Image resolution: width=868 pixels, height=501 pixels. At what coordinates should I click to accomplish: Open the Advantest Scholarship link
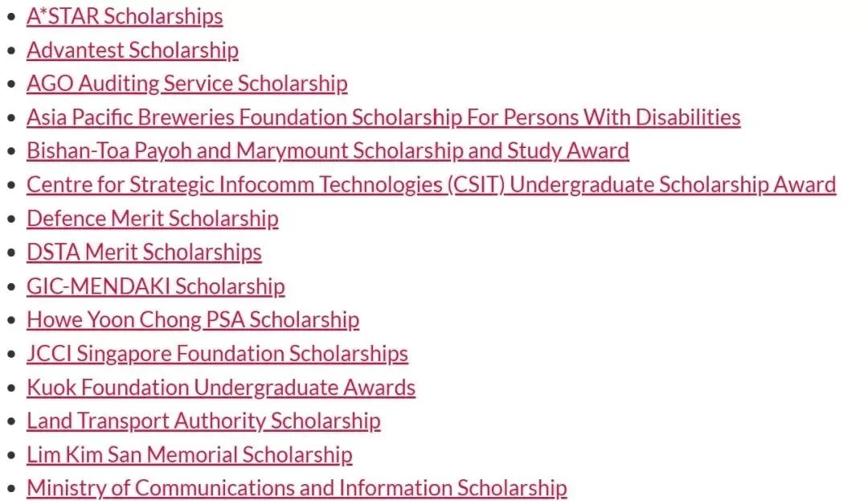click(133, 50)
